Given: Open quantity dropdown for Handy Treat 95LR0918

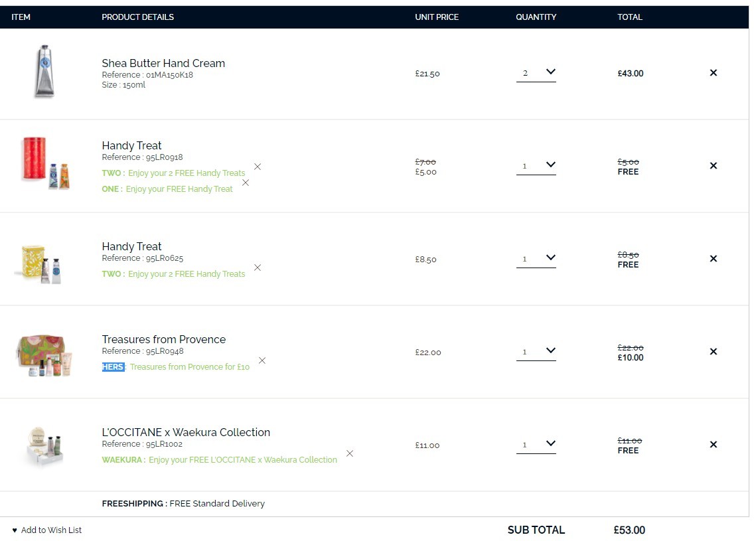Looking at the screenshot, I should [x=536, y=167].
